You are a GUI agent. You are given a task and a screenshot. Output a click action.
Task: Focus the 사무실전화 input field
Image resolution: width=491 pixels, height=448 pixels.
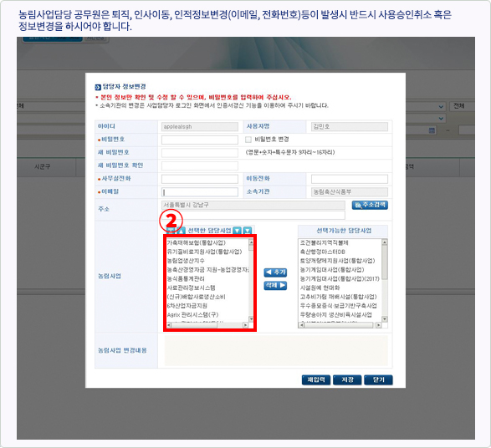(x=200, y=179)
